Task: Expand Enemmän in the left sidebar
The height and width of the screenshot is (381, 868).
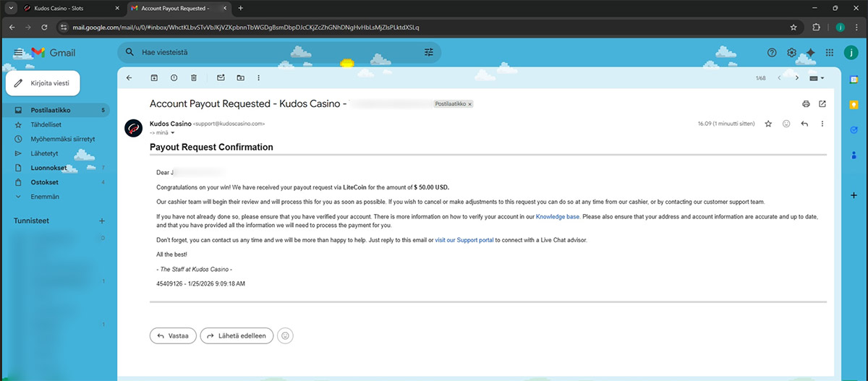Action: pyautogui.click(x=45, y=197)
